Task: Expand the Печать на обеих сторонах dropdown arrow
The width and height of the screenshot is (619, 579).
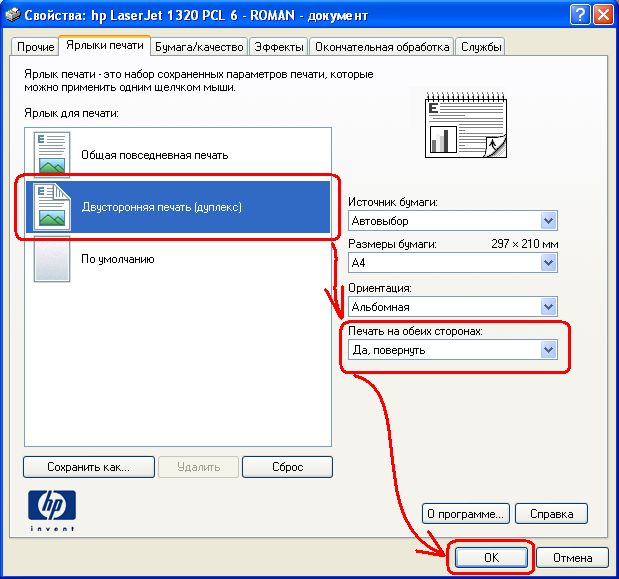Action: coord(548,350)
